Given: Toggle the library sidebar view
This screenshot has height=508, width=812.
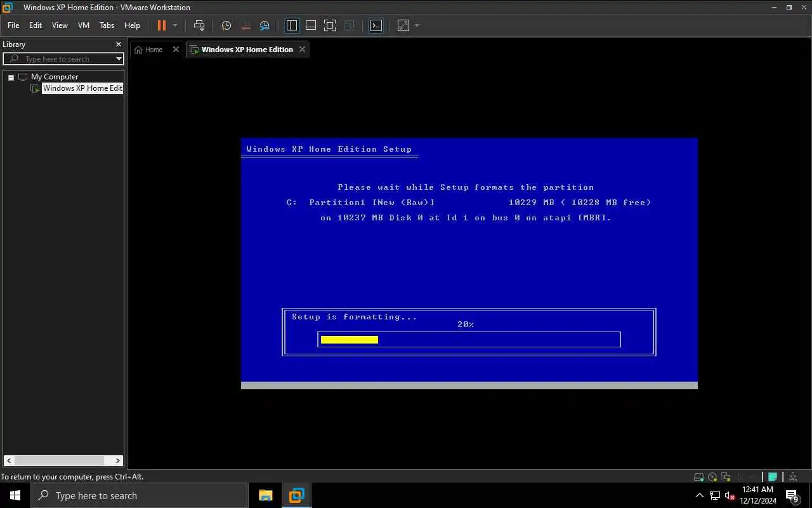Looking at the screenshot, I should pos(292,25).
